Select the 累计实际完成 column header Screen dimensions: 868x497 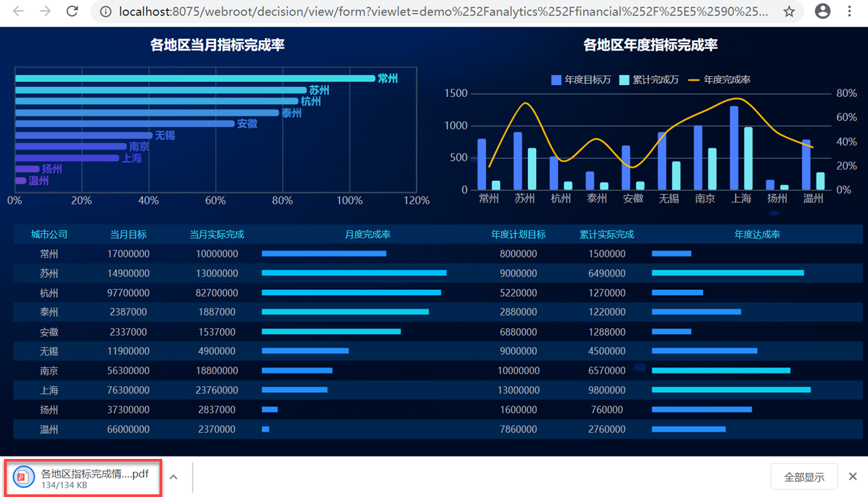click(x=607, y=234)
